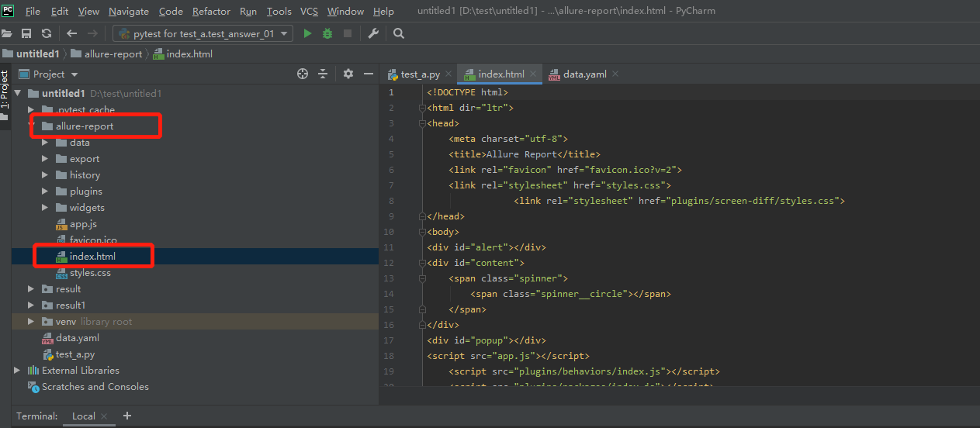Close the data.yaml editor tab

click(615, 74)
